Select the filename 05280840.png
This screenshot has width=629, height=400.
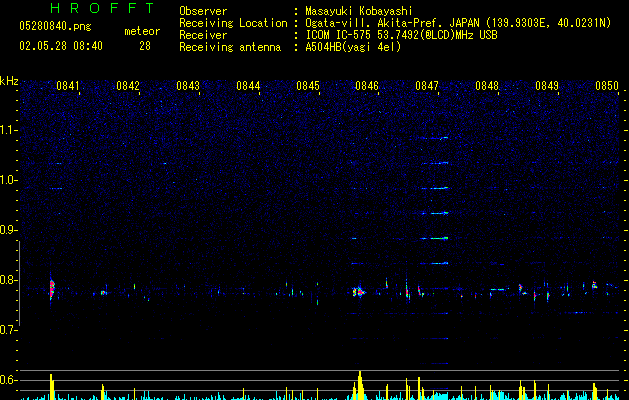55,26
